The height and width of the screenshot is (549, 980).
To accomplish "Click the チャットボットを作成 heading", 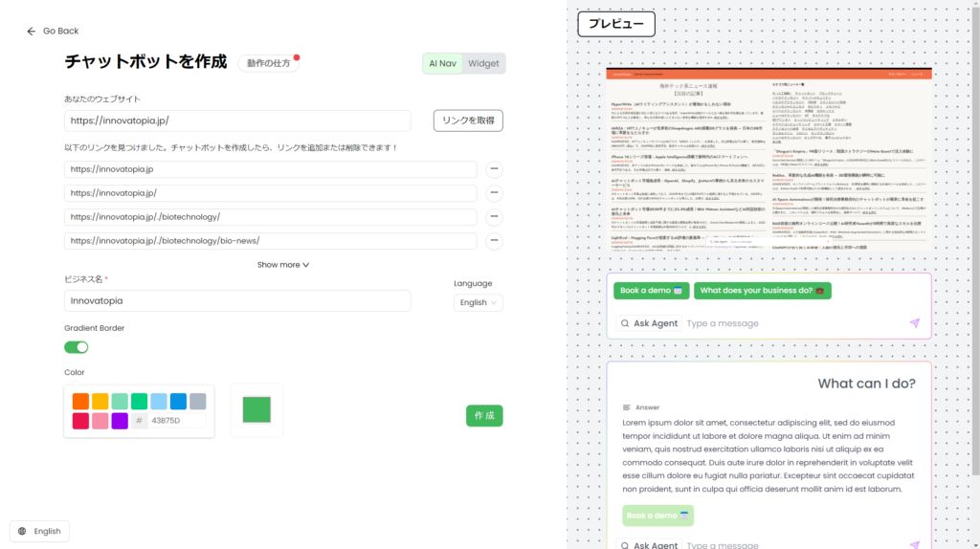I will point(145,62).
